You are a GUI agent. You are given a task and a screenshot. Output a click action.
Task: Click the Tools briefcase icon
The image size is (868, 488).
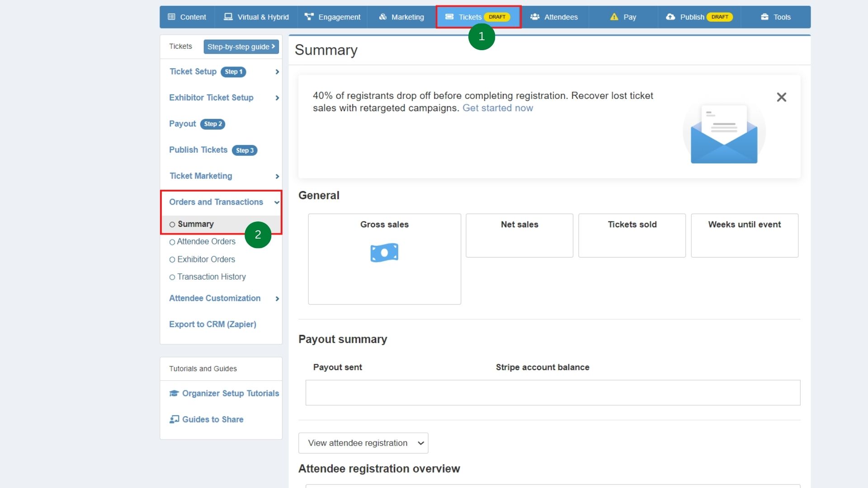point(764,17)
